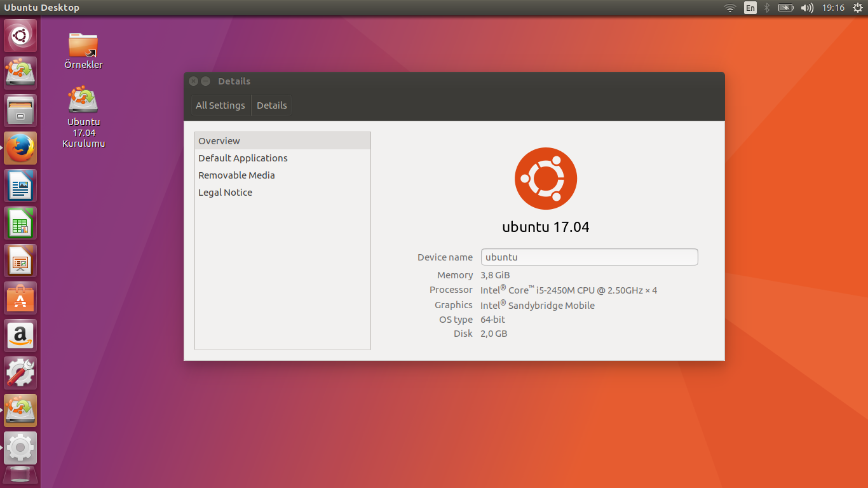
Task: Click the 'Device name' label
Action: [x=445, y=257]
